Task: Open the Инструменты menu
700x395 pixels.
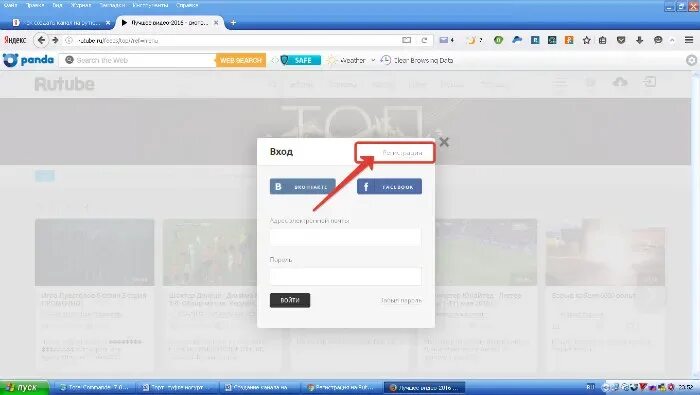Action: (150, 5)
